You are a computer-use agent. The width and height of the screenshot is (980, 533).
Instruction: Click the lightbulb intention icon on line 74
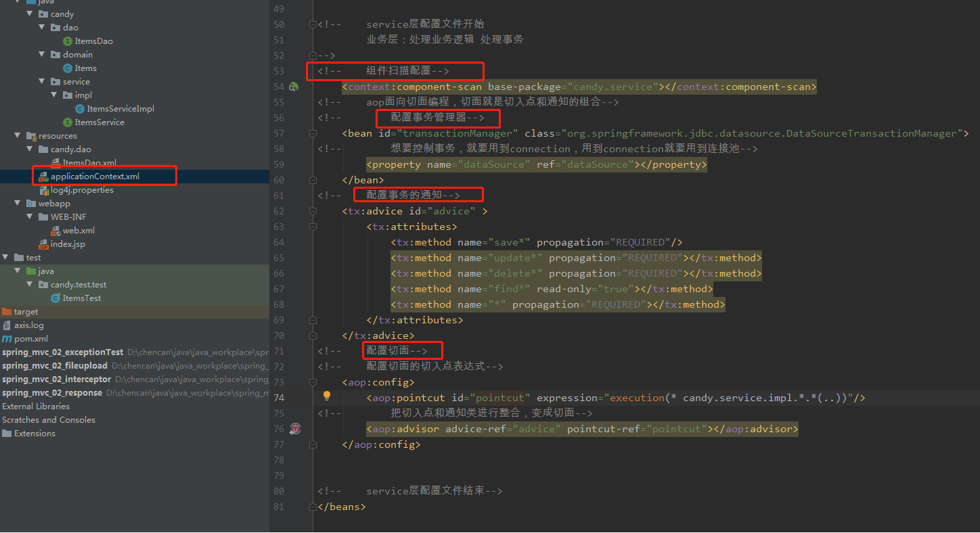(x=326, y=396)
